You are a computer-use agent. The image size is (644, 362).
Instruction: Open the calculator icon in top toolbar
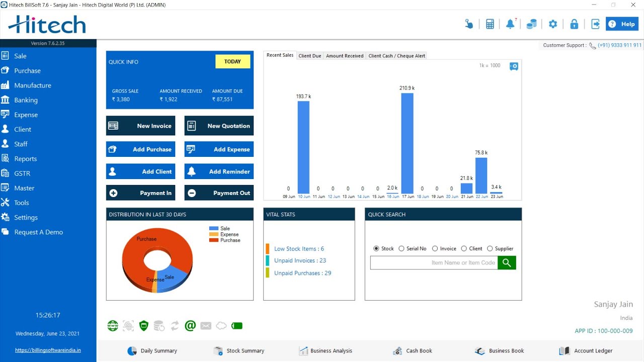tap(490, 24)
